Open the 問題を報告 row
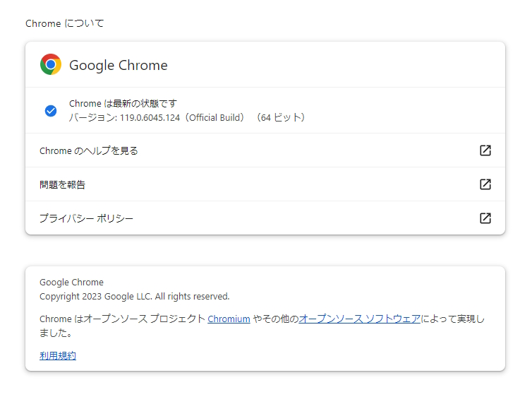532x409 pixels. pos(265,184)
